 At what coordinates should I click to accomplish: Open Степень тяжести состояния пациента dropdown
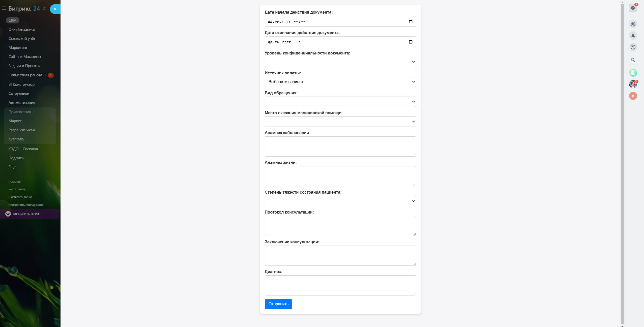point(340,201)
